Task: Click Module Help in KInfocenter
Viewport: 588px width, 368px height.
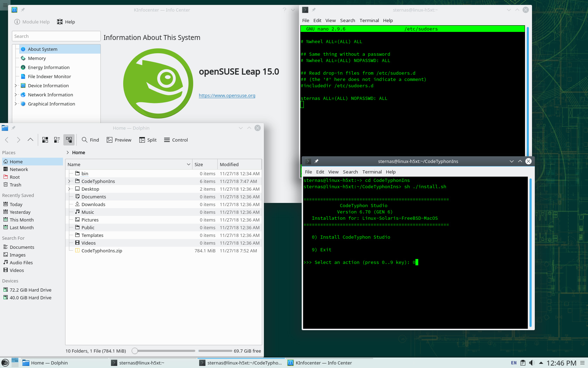Action: click(x=32, y=22)
